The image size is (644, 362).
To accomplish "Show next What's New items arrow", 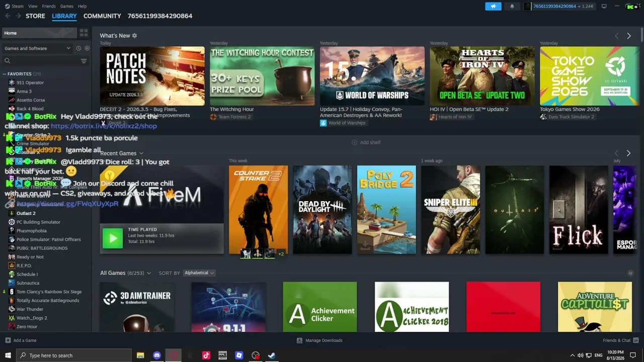I will tap(629, 36).
